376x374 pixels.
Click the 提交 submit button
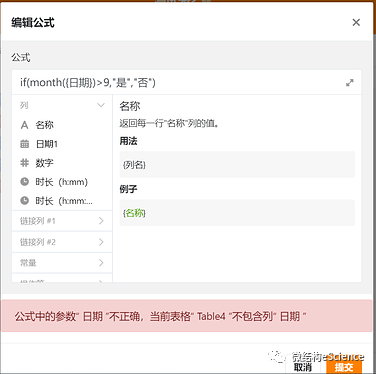coord(344,367)
